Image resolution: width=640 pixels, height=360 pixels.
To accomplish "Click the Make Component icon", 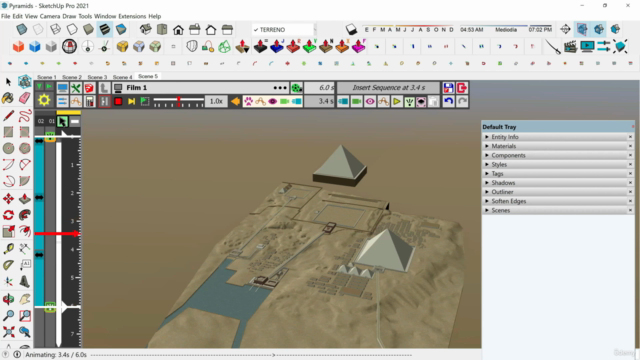I will point(24,82).
